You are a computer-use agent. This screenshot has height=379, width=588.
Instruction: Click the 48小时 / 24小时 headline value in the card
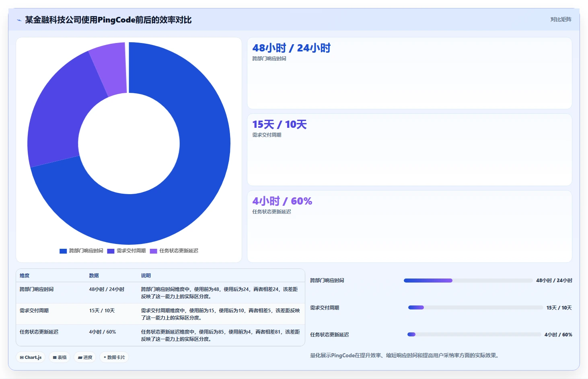pos(291,48)
